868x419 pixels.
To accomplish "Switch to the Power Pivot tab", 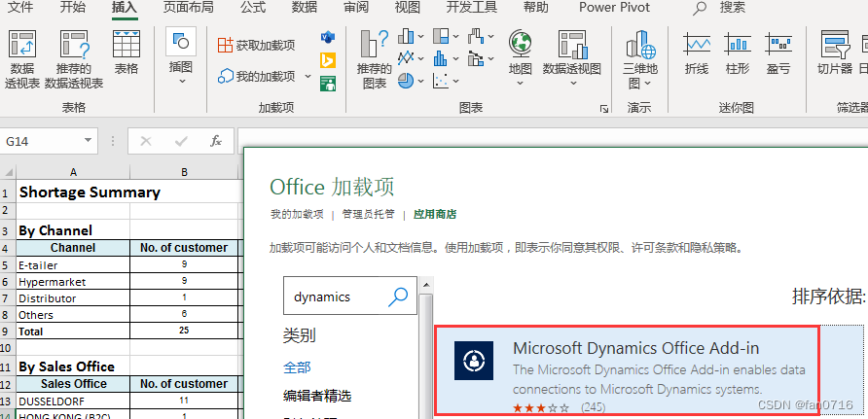I will [614, 8].
